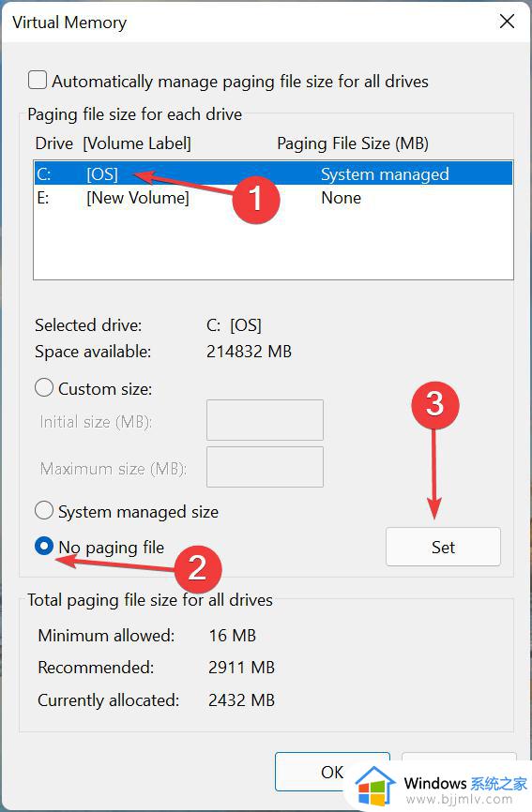Click the Initial size (MB) field
Image resolution: width=532 pixels, height=812 pixels.
(x=265, y=420)
